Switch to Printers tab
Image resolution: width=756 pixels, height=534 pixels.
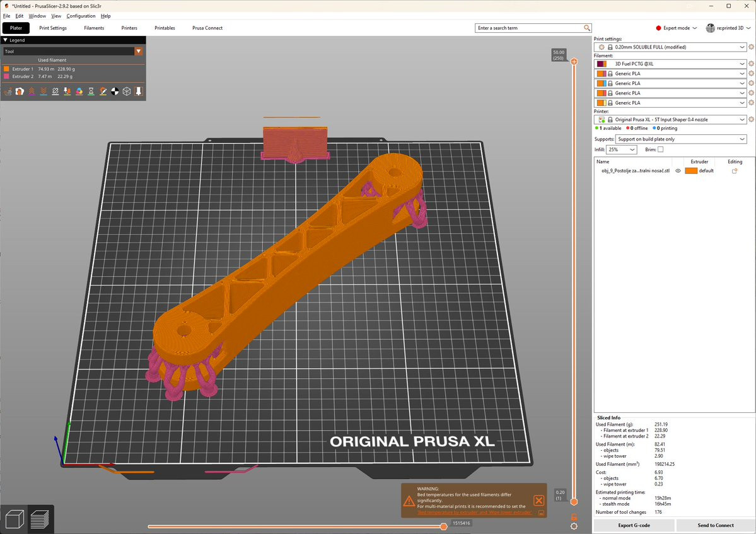coord(129,28)
